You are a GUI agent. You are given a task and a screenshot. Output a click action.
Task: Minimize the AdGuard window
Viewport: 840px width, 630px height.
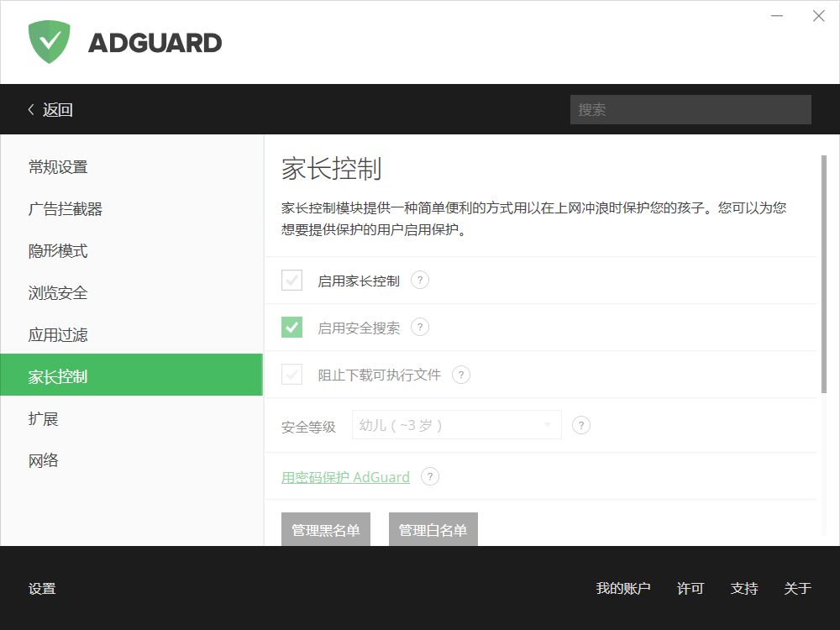tap(777, 16)
